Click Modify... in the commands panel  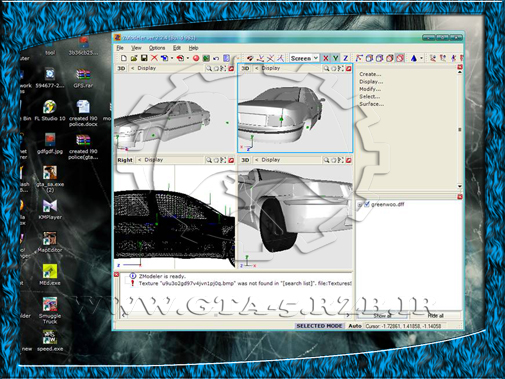coord(370,89)
